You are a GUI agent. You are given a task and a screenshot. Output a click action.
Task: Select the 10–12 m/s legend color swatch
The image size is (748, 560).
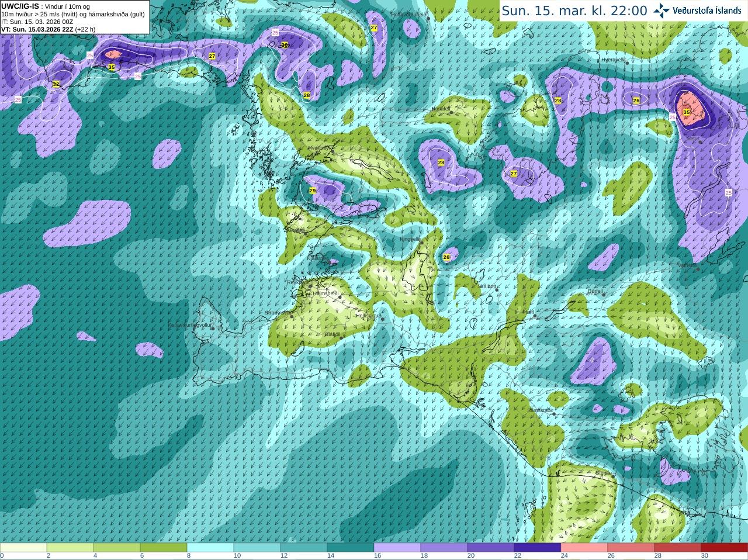(x=257, y=548)
